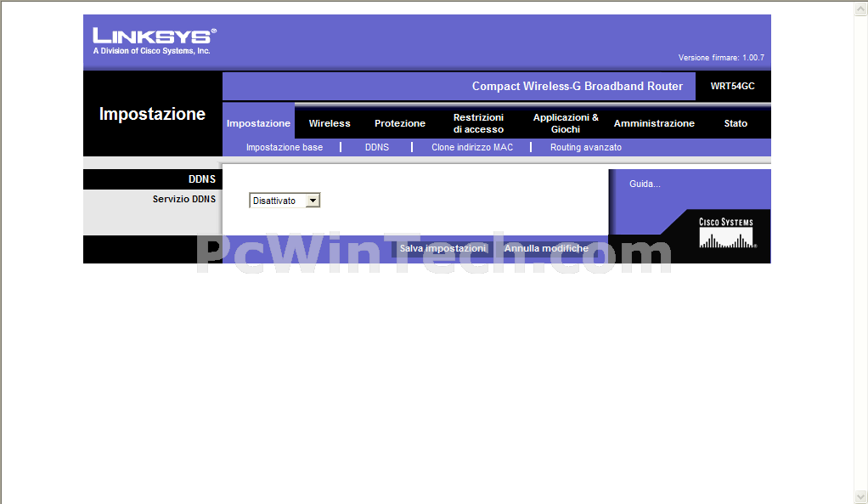
Task: Open Restrizioni di accesso tab
Action: [x=478, y=123]
